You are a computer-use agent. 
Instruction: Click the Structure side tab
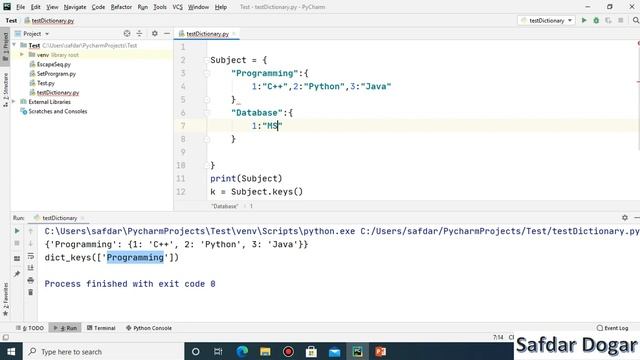[x=5, y=90]
